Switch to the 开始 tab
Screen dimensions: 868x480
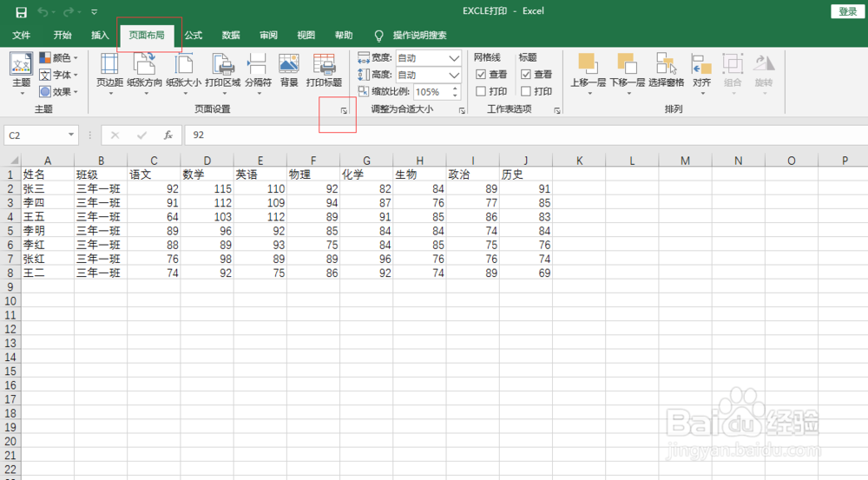point(62,35)
